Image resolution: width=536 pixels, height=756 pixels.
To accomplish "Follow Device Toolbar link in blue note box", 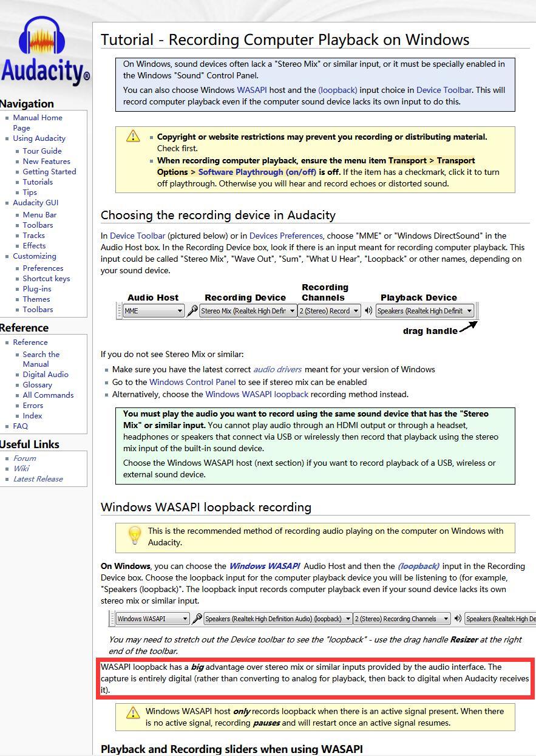I will (x=444, y=90).
